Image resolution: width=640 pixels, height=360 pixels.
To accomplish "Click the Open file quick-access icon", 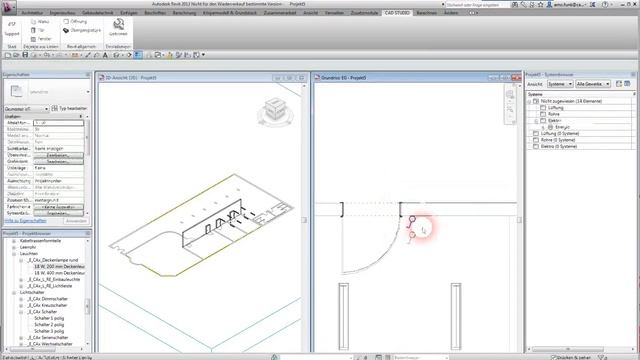I will [16, 55].
